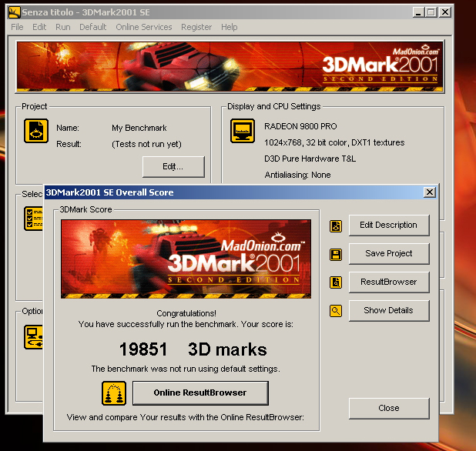Maximize the 3DMark2001 SE main window
The image size is (476, 451).
(x=431, y=12)
